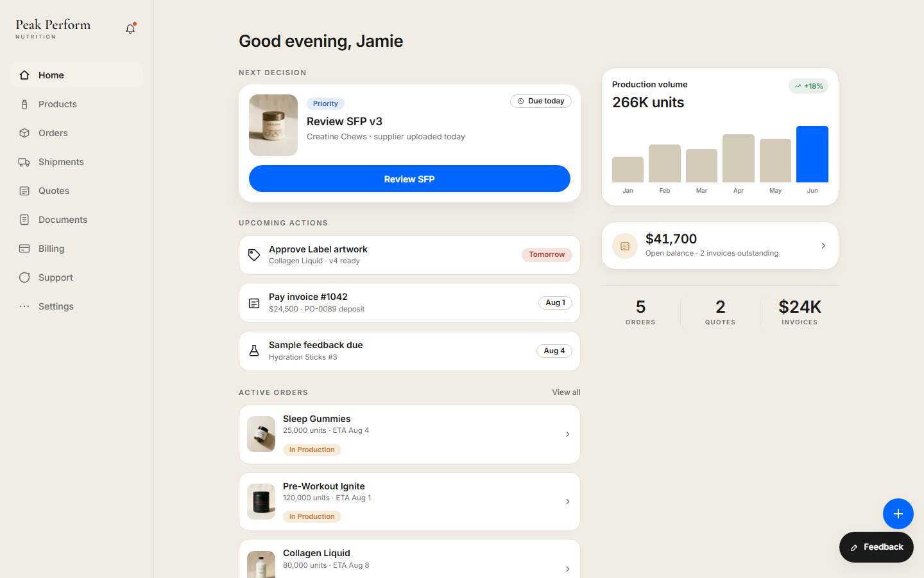The height and width of the screenshot is (578, 924).
Task: Expand the Sleep Gummies order chevron
Action: (568, 434)
